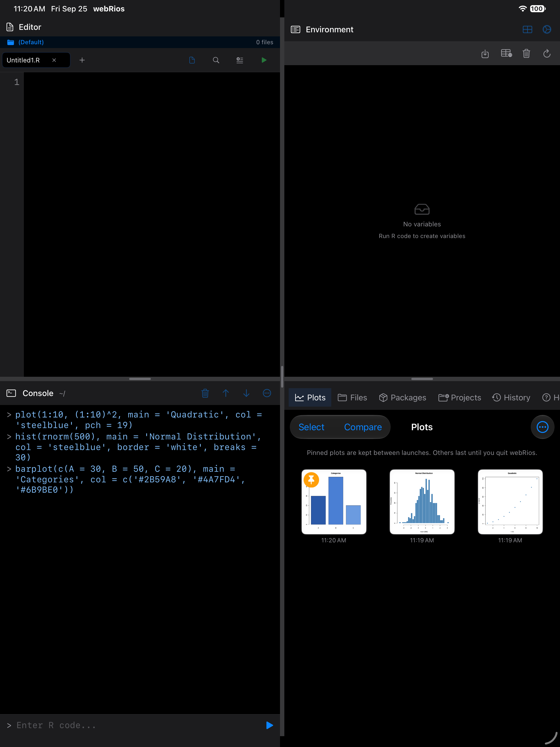Screen dimensions: 560x747
Task: Open the Plots panel more options button
Action: [542, 427]
